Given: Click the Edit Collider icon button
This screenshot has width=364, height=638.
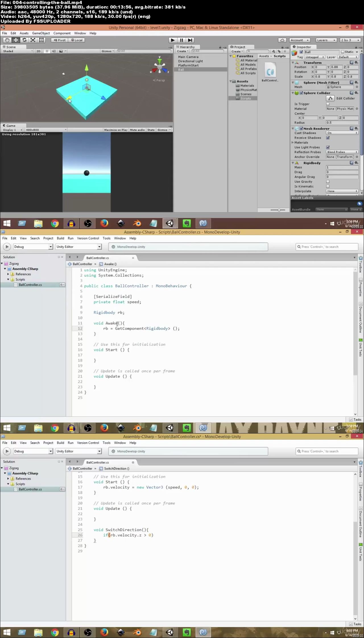Looking at the screenshot, I should (x=330, y=98).
